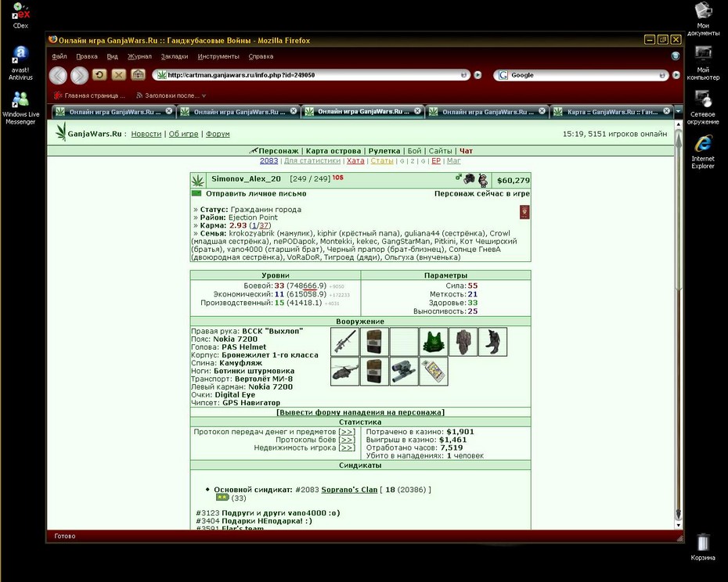The image size is (728, 582).
Task: Expand the Заголовки после... feed bookmark
Action: (x=171, y=95)
